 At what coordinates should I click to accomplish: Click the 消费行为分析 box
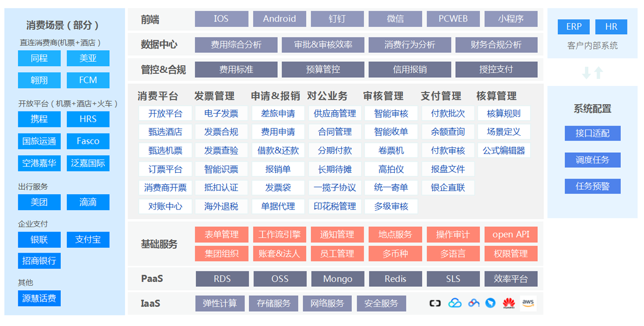point(409,45)
